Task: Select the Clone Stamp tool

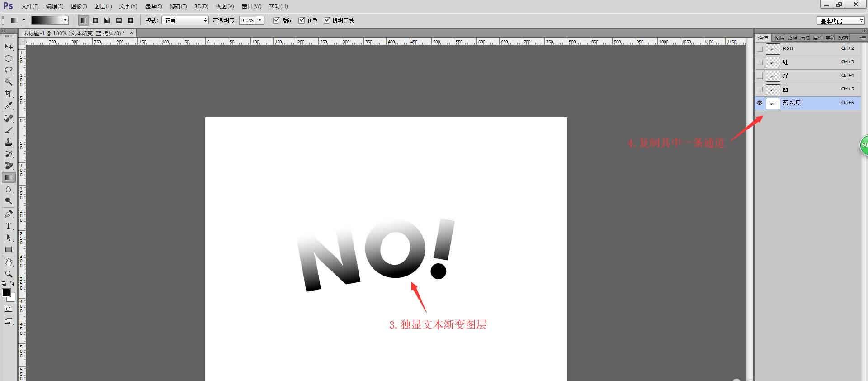Action: click(9, 142)
